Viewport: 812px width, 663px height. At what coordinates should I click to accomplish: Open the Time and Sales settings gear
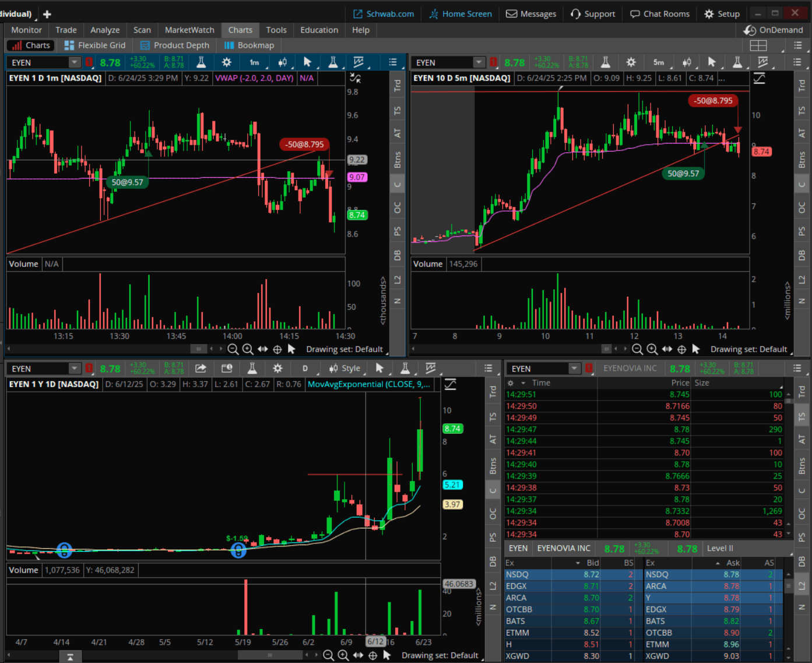coord(511,383)
